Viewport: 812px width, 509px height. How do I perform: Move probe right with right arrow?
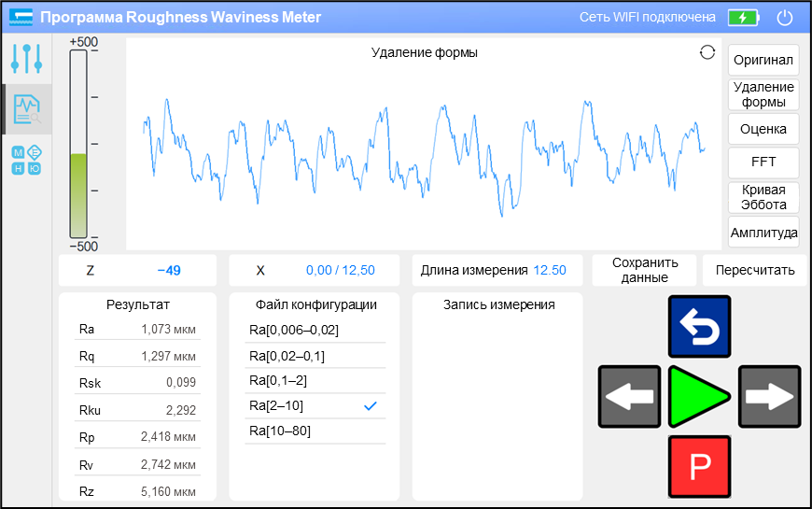[x=770, y=397]
